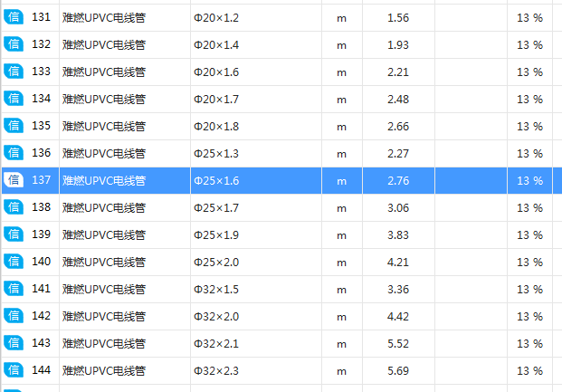Click price cell 4.21
The image size is (562, 392).
point(398,263)
